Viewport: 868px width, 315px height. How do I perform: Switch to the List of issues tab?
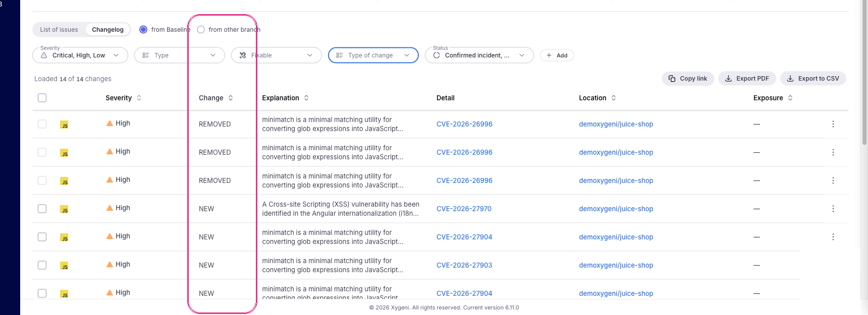click(x=59, y=30)
